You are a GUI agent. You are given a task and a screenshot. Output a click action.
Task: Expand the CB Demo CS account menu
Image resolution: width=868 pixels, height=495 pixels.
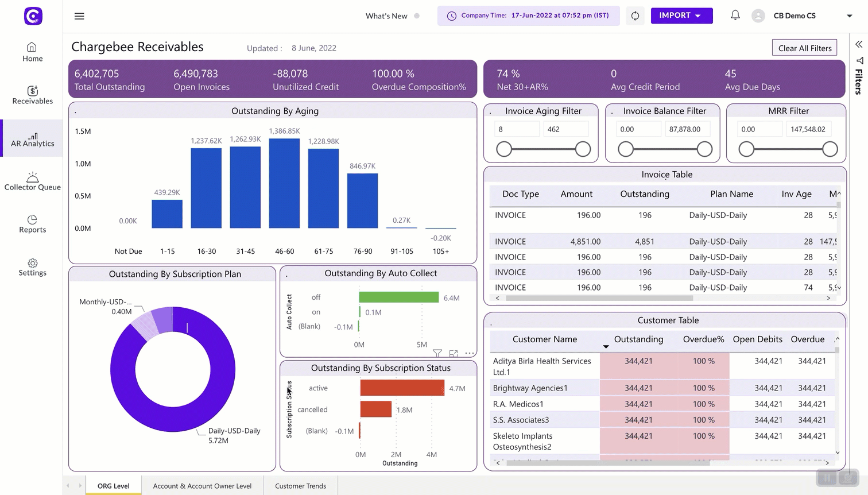coord(850,16)
